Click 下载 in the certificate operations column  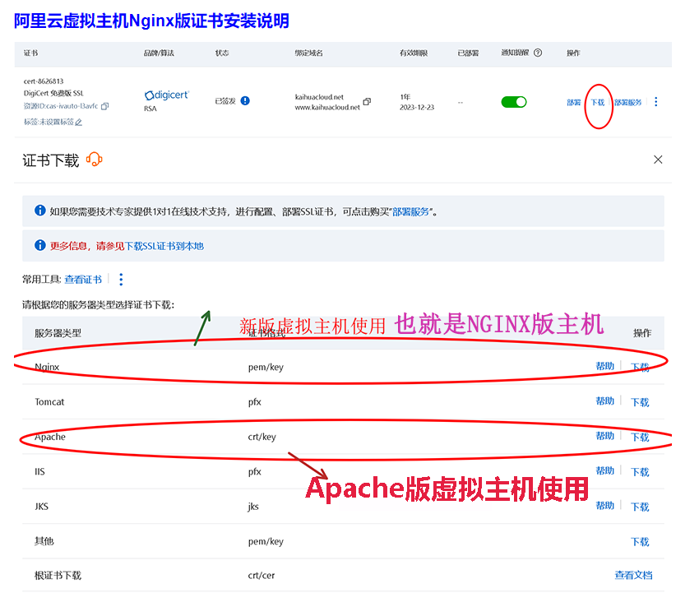click(x=597, y=103)
